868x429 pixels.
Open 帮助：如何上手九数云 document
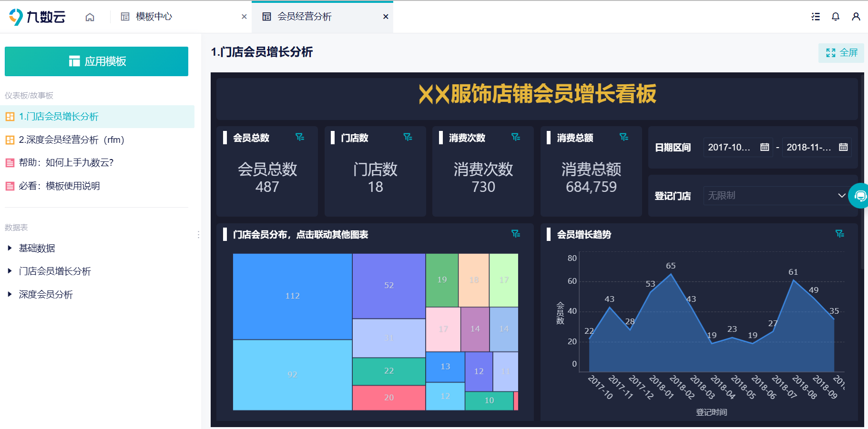coord(97,163)
